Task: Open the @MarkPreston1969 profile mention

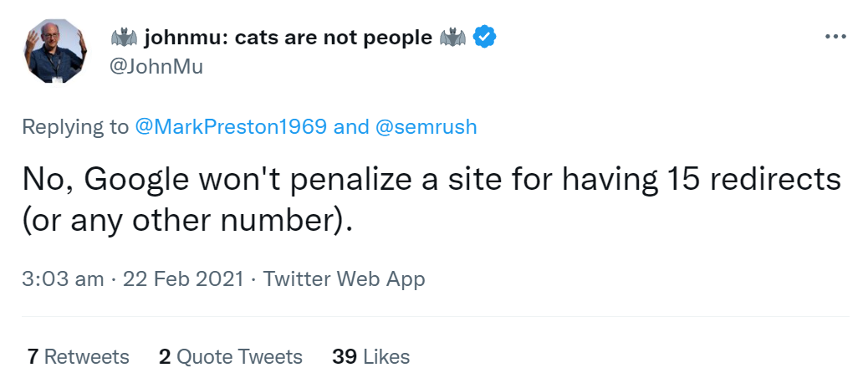Action: [x=231, y=127]
